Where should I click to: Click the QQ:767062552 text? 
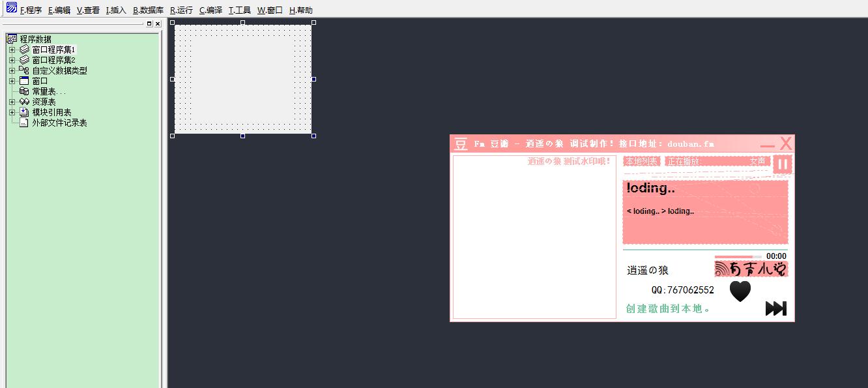click(x=682, y=290)
